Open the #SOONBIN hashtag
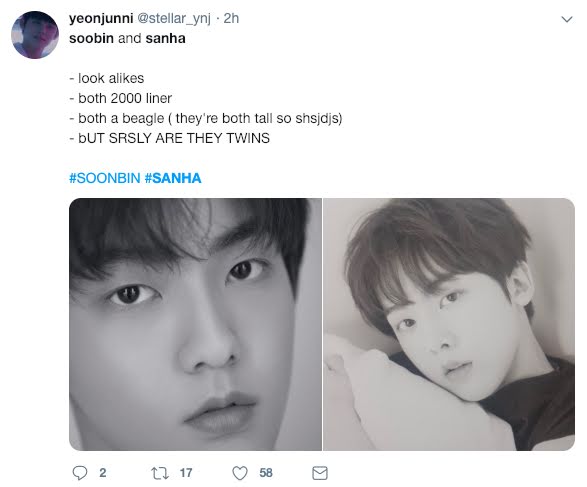Viewport: 587px width, 487px height. coord(105,178)
